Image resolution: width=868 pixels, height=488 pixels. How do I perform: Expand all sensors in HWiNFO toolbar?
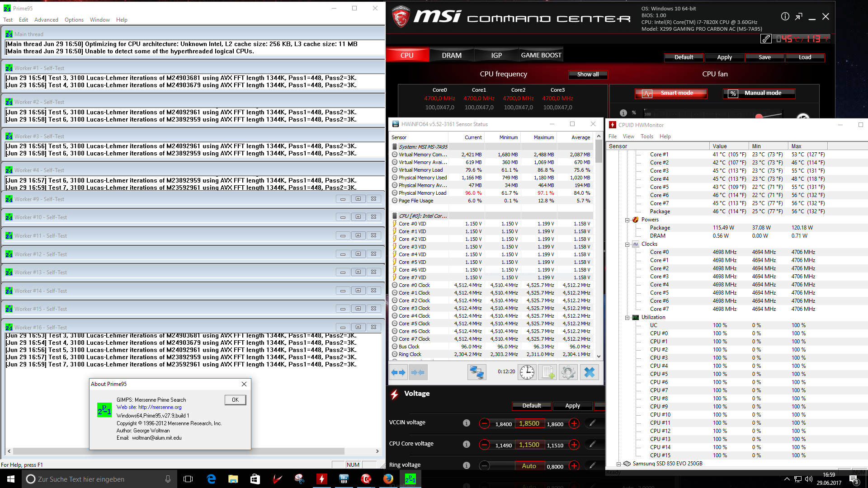pyautogui.click(x=398, y=372)
